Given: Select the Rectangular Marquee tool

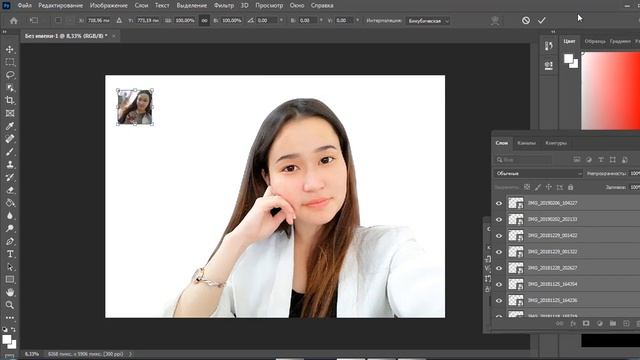Looking at the screenshot, I should click(10, 62).
